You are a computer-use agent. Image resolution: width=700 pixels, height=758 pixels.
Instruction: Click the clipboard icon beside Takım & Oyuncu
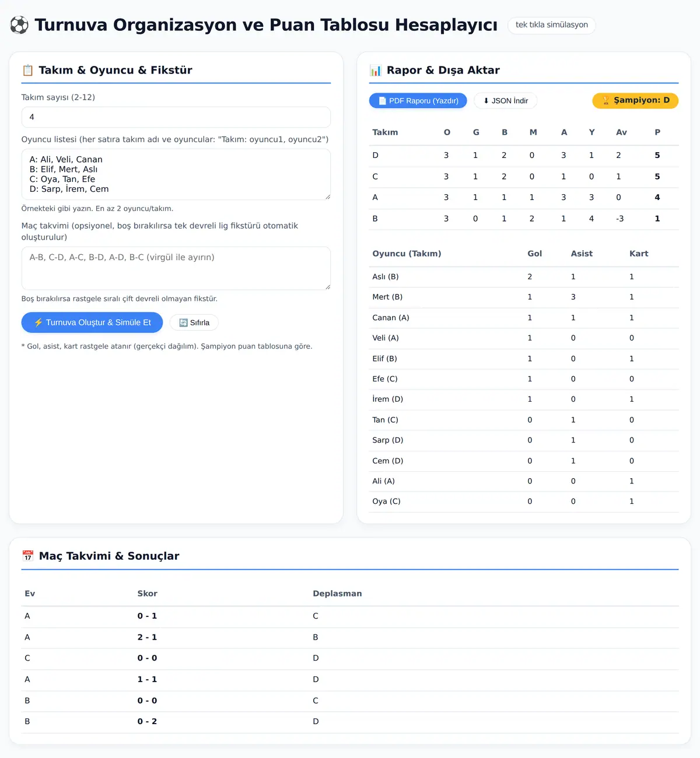[x=27, y=71]
